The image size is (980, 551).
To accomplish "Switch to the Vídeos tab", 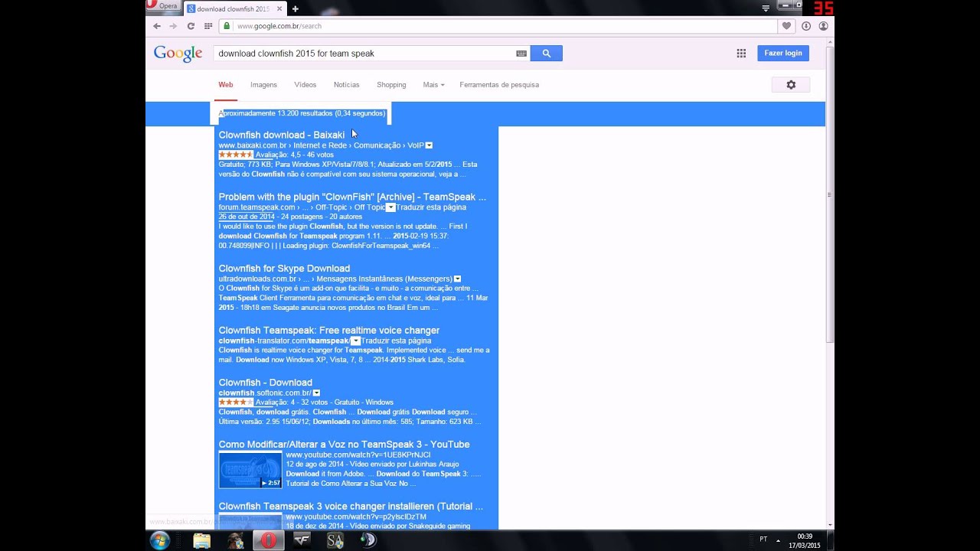I will (305, 85).
